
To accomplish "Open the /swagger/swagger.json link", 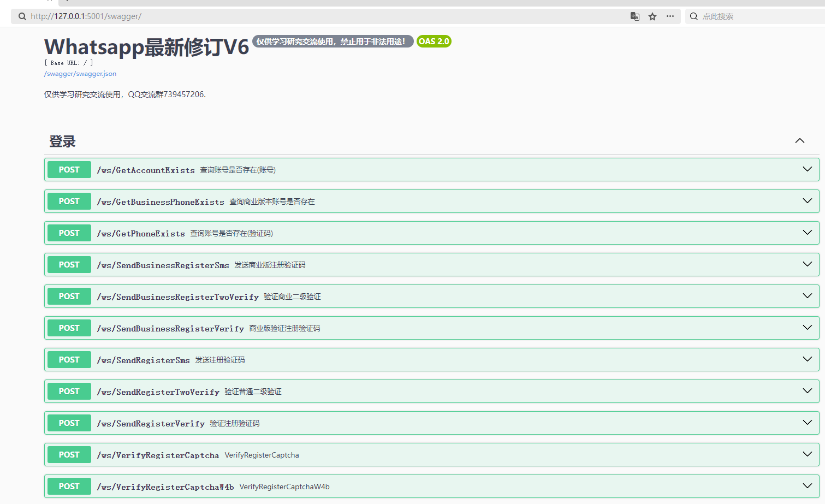I will [80, 73].
